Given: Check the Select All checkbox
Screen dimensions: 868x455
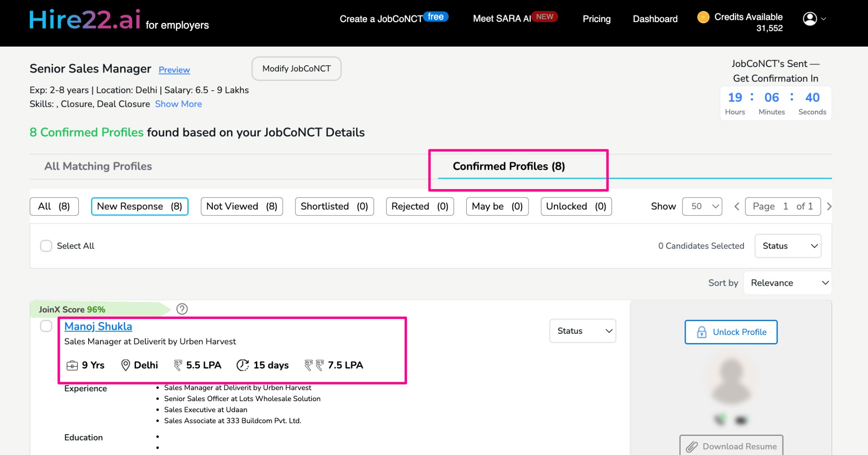Looking at the screenshot, I should 46,246.
